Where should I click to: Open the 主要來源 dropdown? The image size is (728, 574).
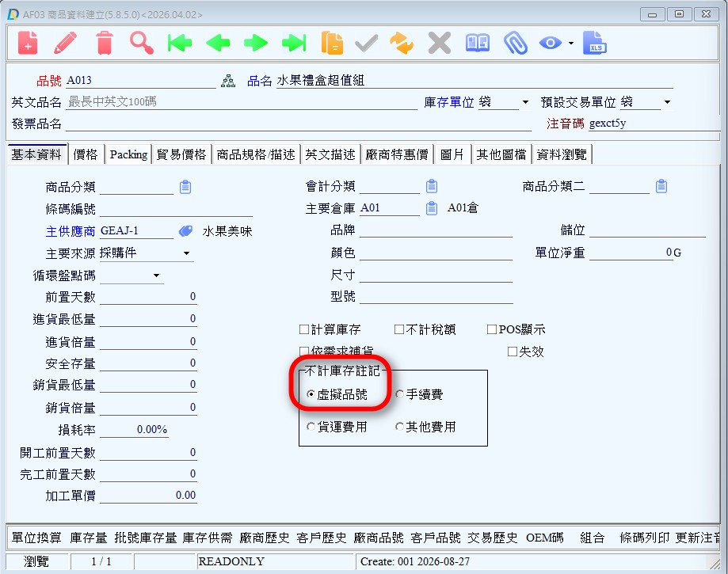187,253
